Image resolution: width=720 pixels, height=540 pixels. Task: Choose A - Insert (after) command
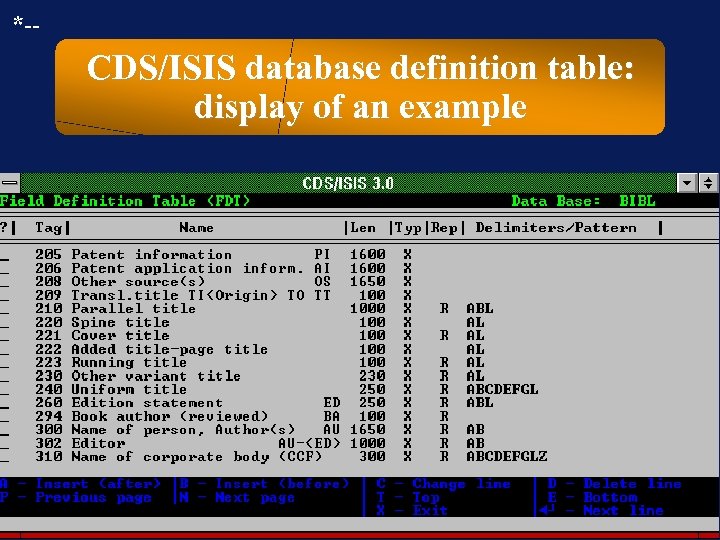point(81,484)
